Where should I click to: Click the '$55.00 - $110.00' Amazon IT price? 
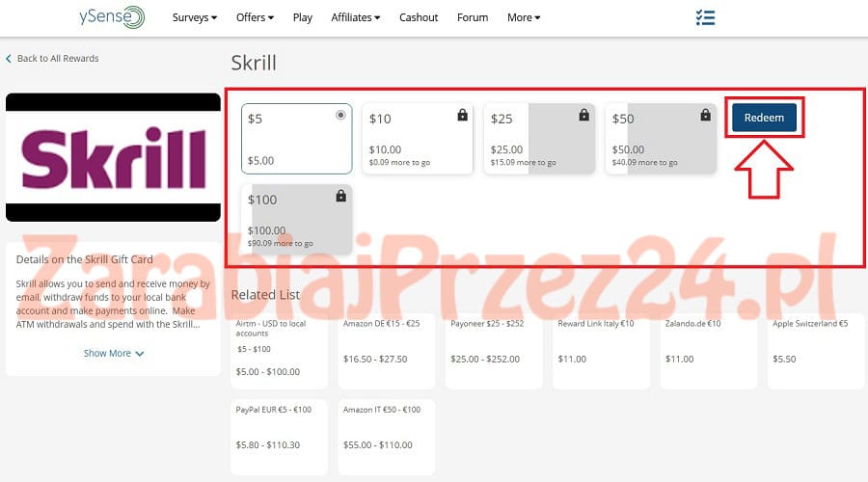[x=377, y=445]
